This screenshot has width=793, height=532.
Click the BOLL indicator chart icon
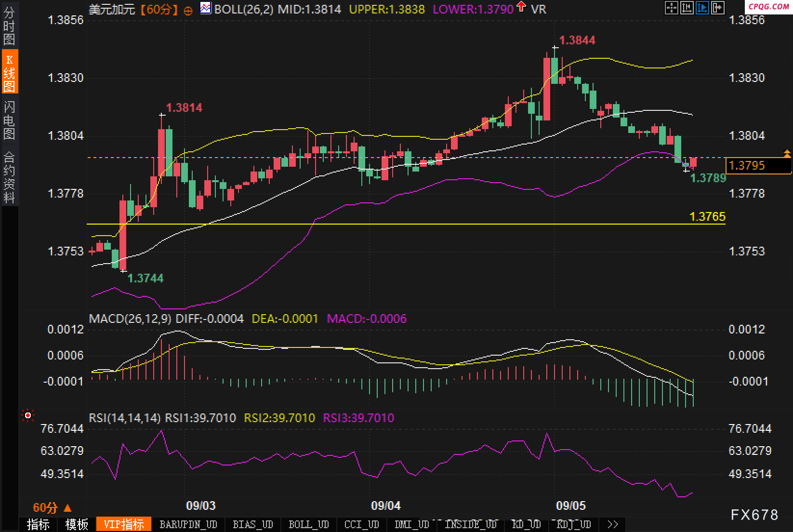pyautogui.click(x=206, y=8)
